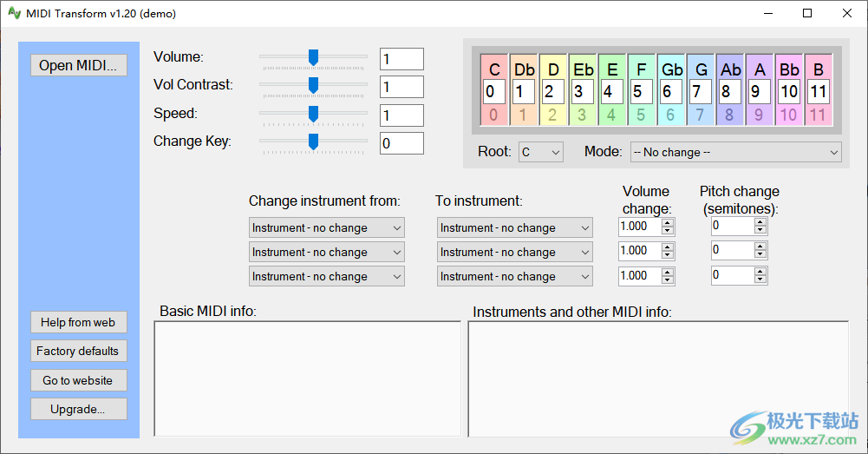868x454 pixels.
Task: Click the Upgrade... button
Action: [x=79, y=409]
